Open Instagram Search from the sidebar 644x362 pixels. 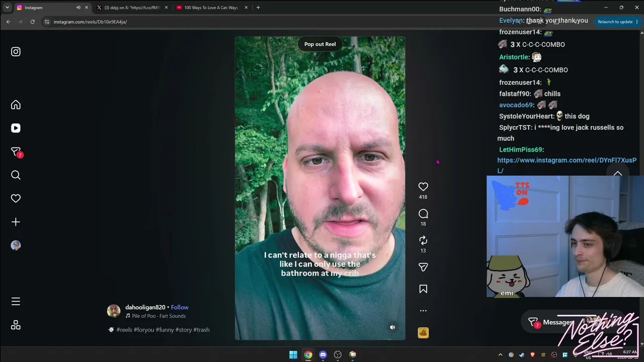(x=16, y=175)
